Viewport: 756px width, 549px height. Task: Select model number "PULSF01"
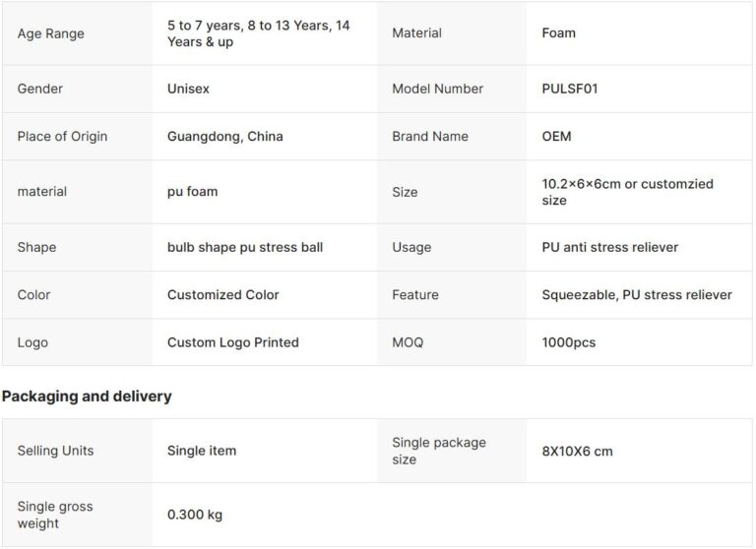[x=570, y=89]
